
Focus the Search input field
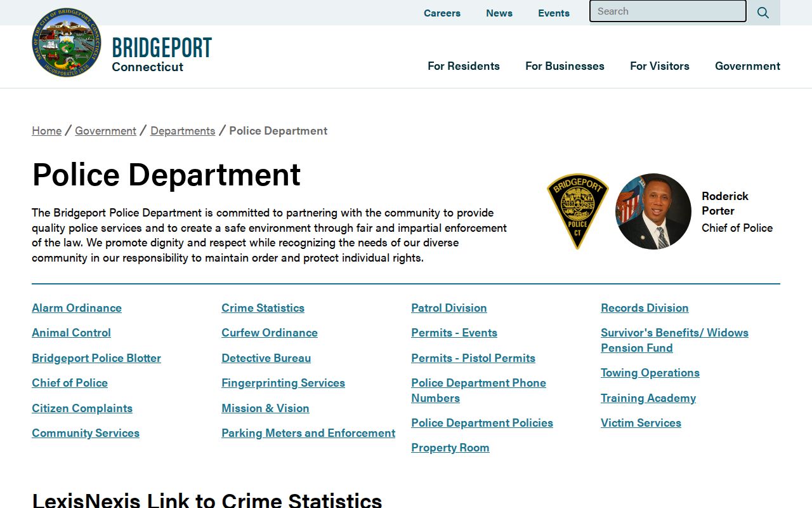[x=668, y=11]
